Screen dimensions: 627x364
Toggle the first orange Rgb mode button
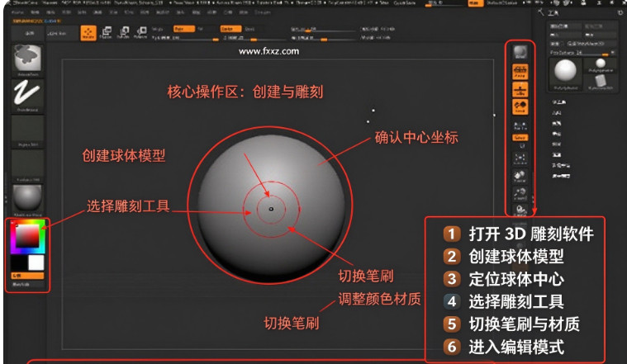184,29
